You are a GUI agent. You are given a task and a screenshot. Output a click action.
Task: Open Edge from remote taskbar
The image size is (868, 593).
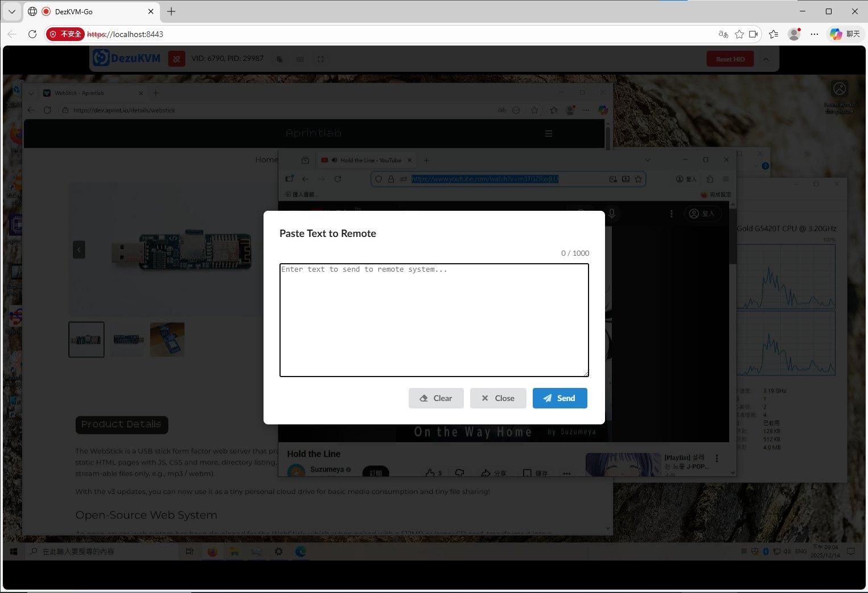301,551
